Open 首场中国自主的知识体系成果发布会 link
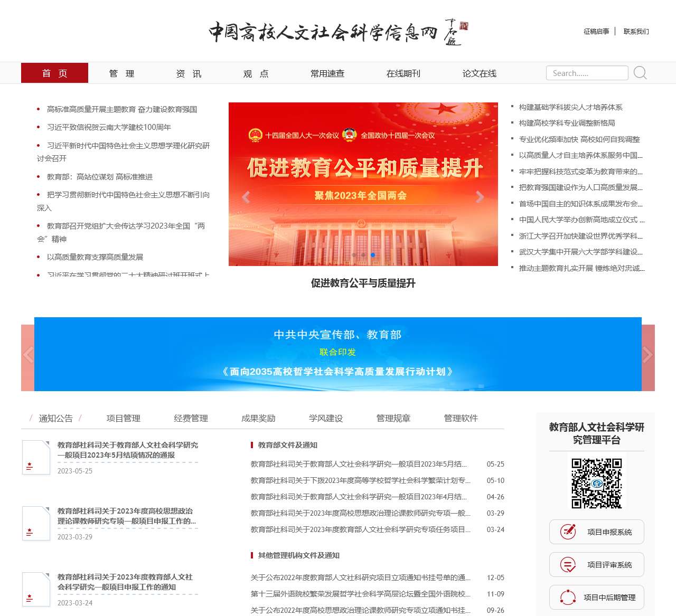The width and height of the screenshot is (676, 616). click(x=581, y=204)
